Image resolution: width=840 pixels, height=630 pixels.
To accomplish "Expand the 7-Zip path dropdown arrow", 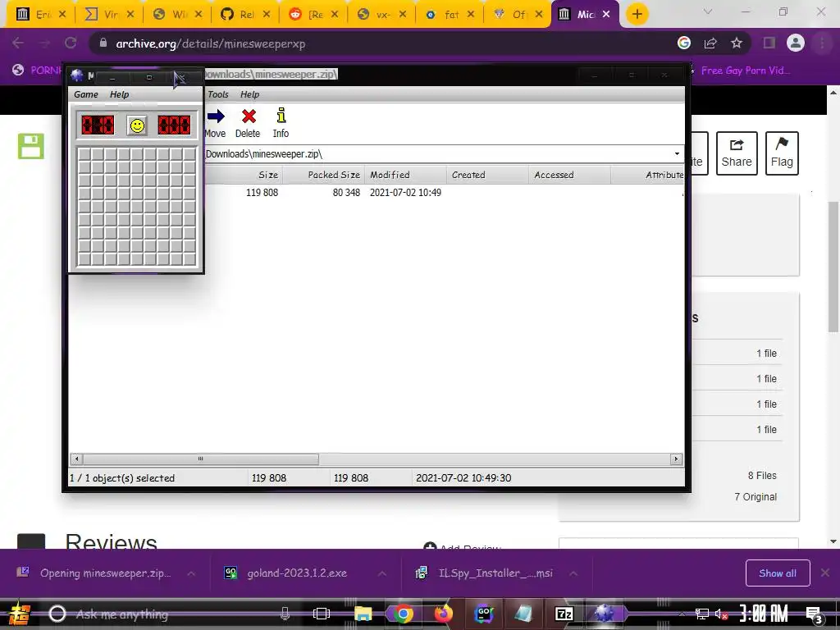I will coord(677,153).
